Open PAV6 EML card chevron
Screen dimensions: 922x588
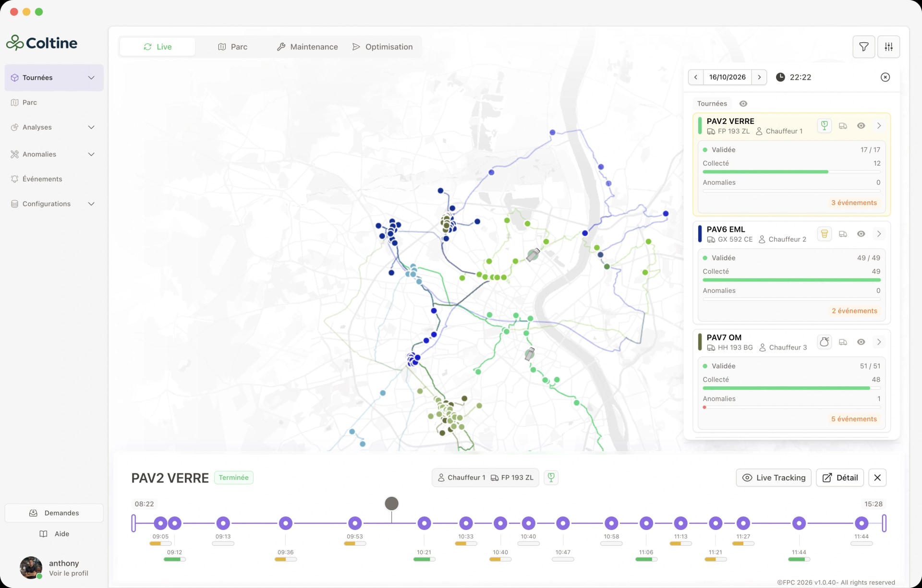coord(879,234)
